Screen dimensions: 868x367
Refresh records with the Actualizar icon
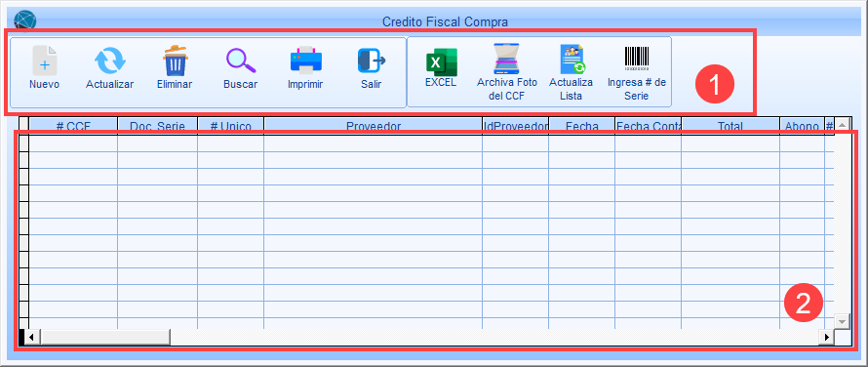pos(109,61)
